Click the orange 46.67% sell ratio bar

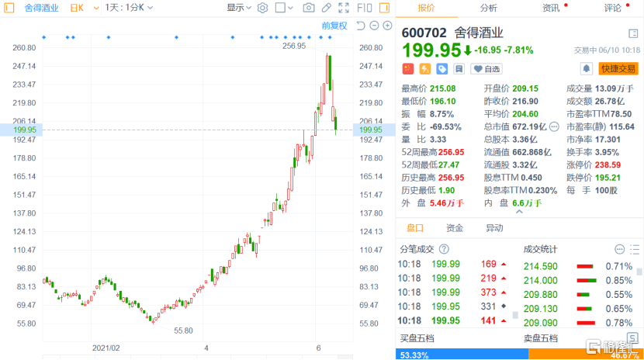click(586, 355)
